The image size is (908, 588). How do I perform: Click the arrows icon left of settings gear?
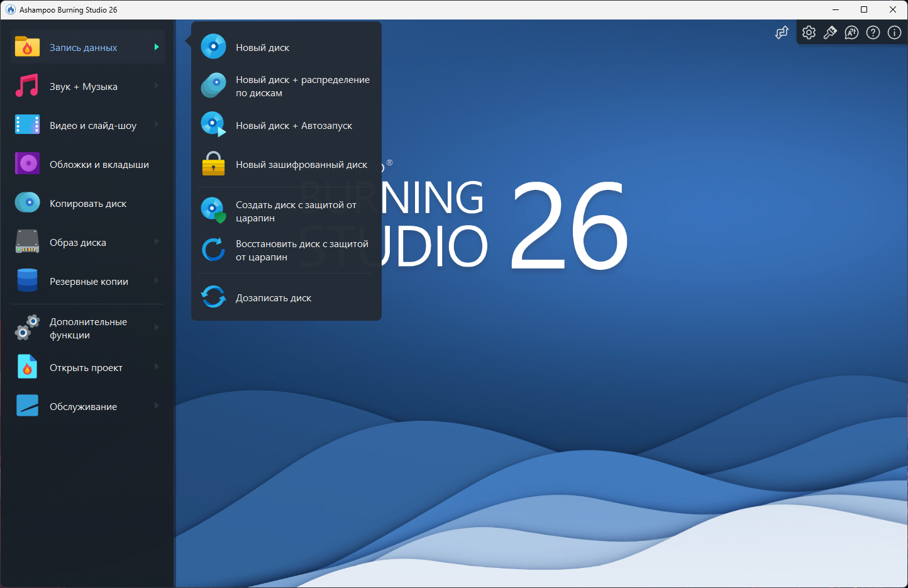pyautogui.click(x=782, y=33)
